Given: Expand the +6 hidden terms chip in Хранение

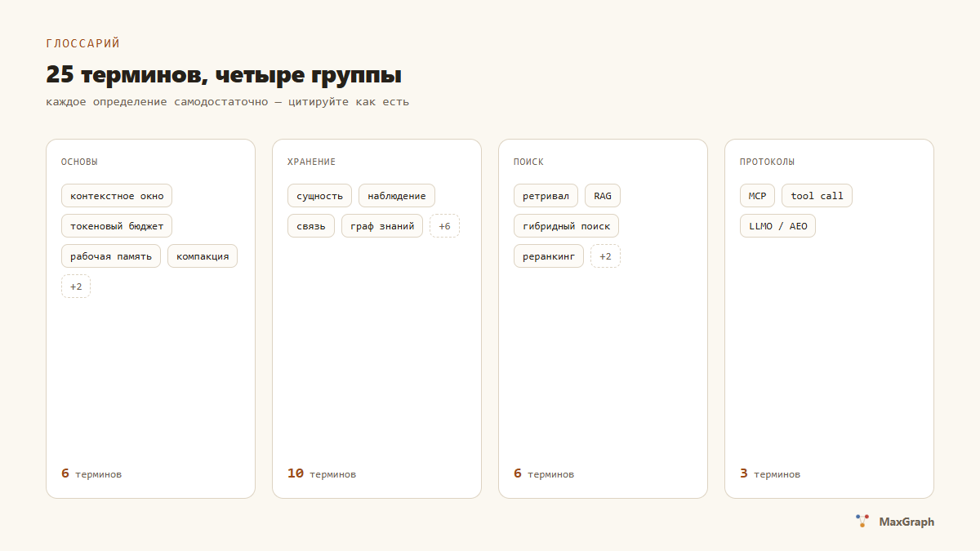Looking at the screenshot, I should (444, 226).
